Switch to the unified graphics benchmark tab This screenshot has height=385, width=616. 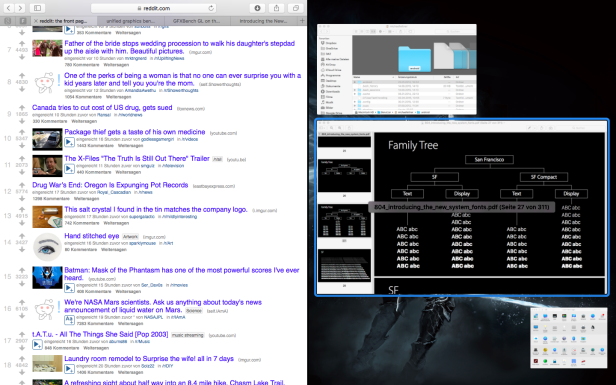click(x=131, y=21)
